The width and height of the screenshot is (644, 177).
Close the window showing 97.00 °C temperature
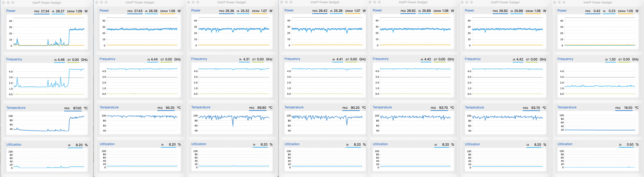tap(3, 2)
